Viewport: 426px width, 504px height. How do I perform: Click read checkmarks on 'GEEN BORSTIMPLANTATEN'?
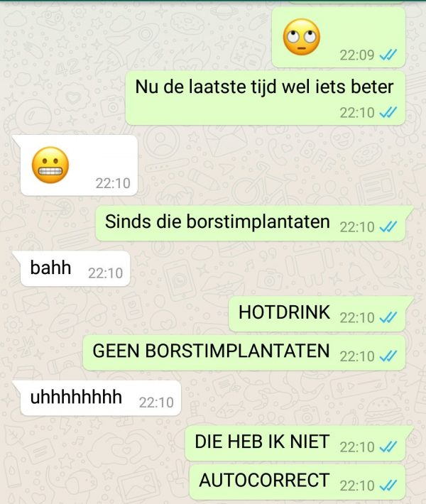[388, 356]
